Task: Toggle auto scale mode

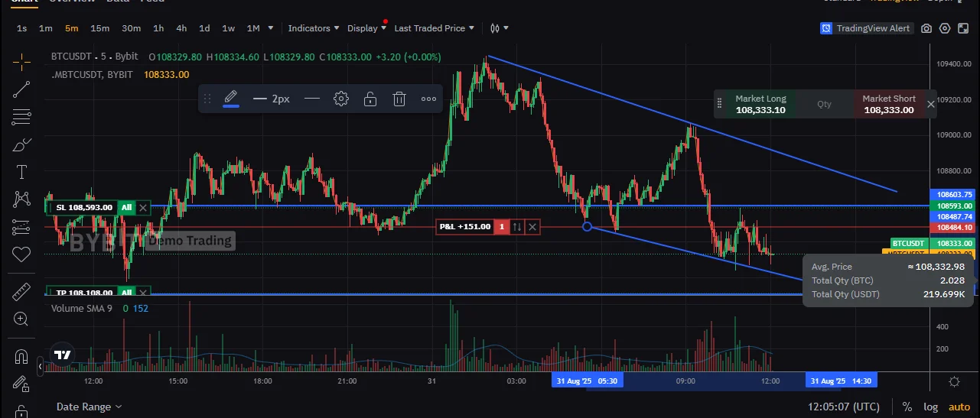Action: [x=959, y=407]
